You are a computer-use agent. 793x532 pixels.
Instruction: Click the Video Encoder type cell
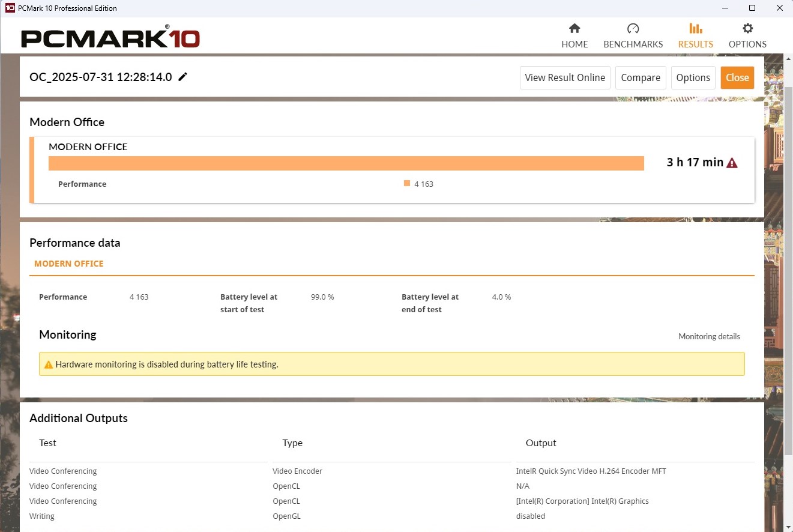[297, 471]
